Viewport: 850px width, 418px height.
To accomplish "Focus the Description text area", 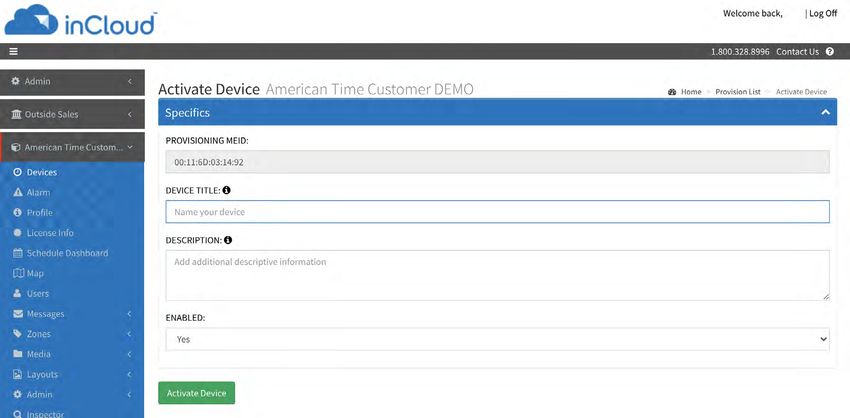I will tap(497, 275).
